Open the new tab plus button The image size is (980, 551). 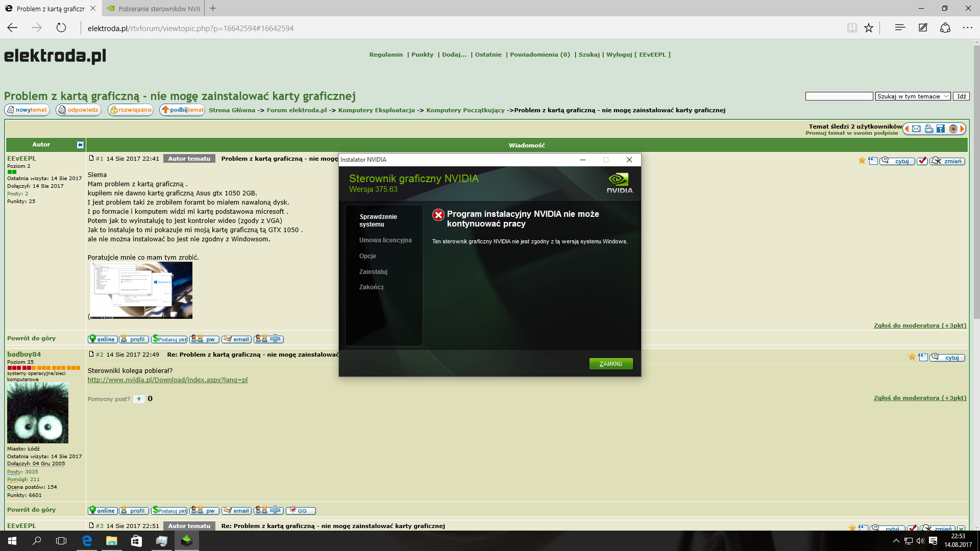point(213,8)
